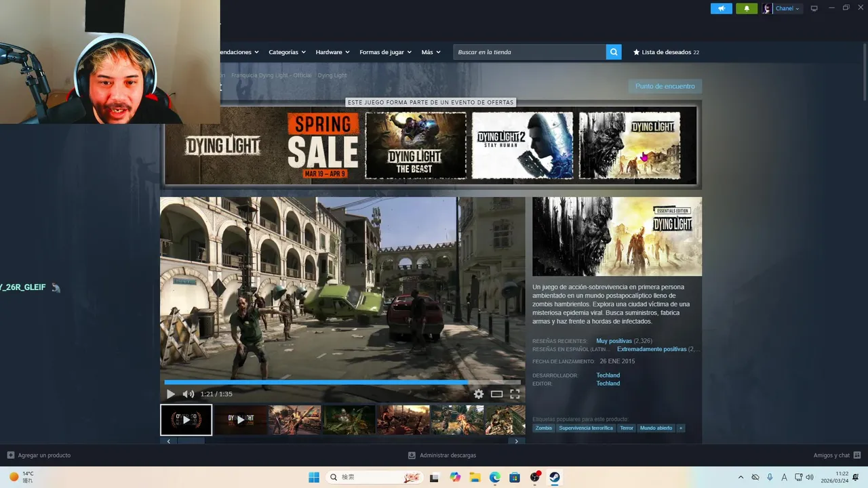Screen dimensions: 868x488
Task: Open Amigos y chat
Action: (837, 455)
